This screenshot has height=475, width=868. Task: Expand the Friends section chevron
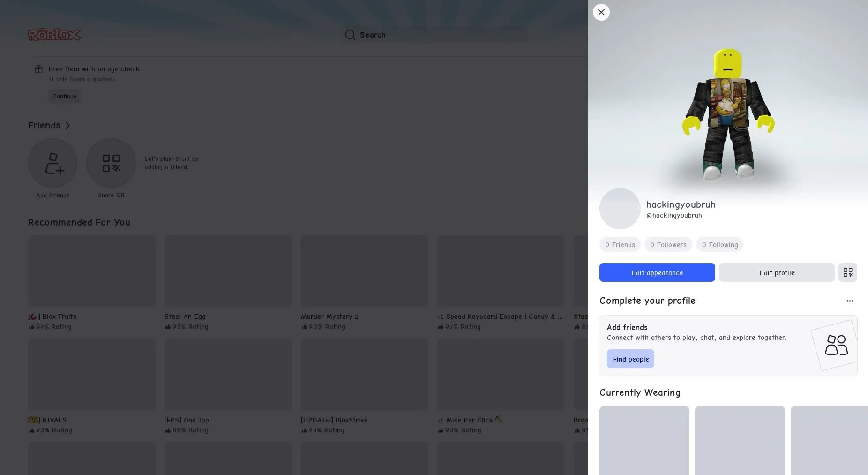(x=67, y=125)
